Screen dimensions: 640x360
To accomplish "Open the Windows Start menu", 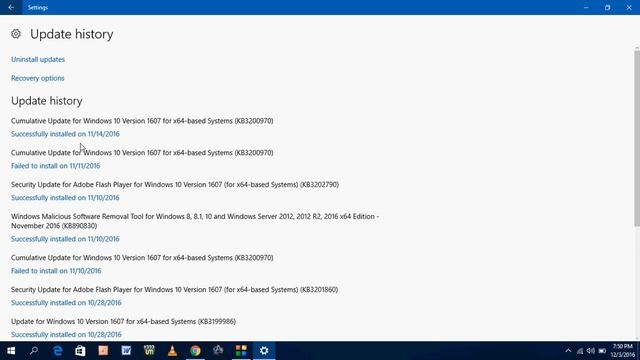I will pyautogui.click(x=11, y=351).
